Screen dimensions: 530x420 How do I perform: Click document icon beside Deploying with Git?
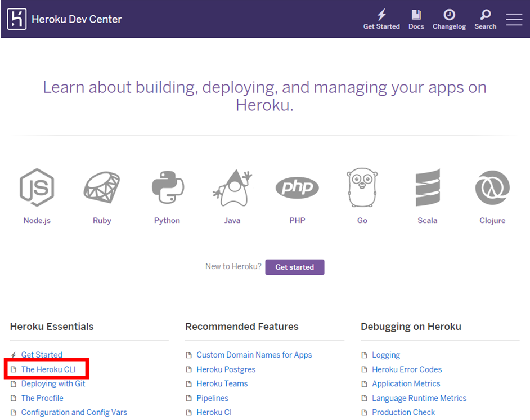[14, 384]
